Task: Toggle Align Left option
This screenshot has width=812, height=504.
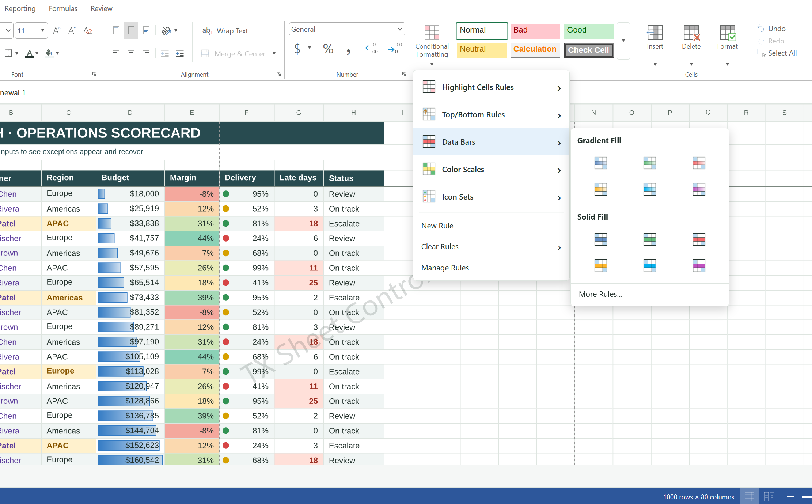Action: click(116, 54)
